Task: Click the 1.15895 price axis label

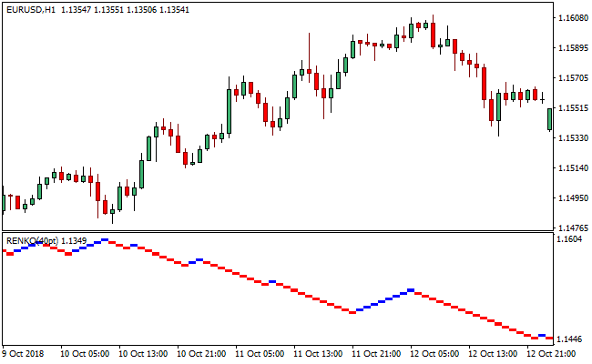Action: pos(574,48)
